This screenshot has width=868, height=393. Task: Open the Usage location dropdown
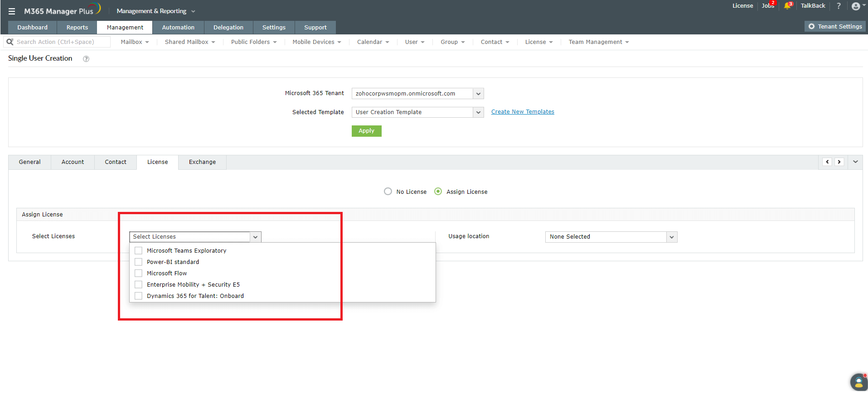672,237
